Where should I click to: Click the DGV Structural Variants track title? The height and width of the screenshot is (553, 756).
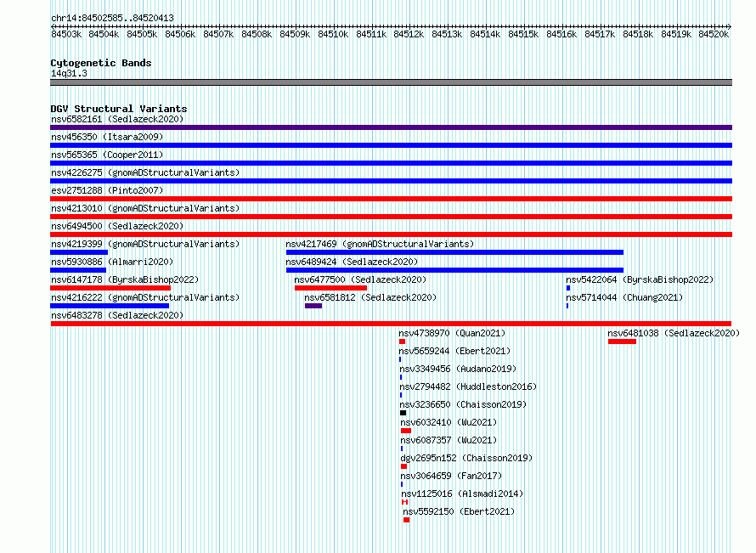coord(119,109)
